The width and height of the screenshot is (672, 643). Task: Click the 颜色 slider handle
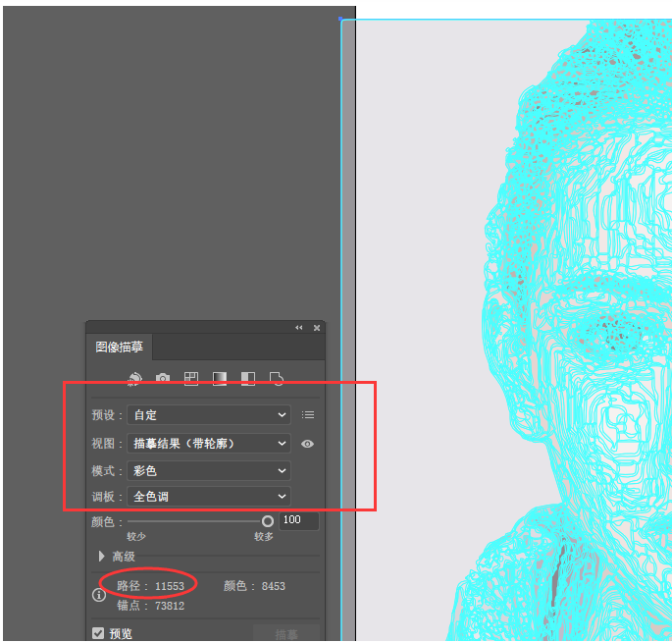pyautogui.click(x=268, y=521)
